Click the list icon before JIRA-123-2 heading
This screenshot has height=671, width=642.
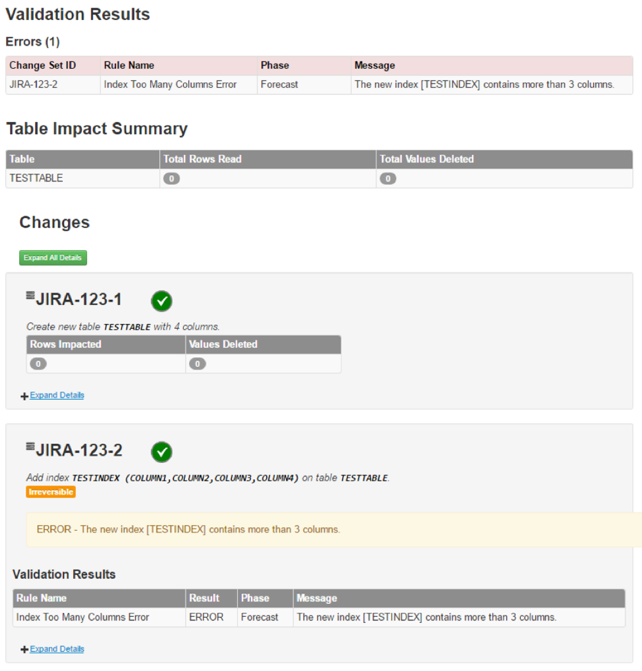click(30, 446)
